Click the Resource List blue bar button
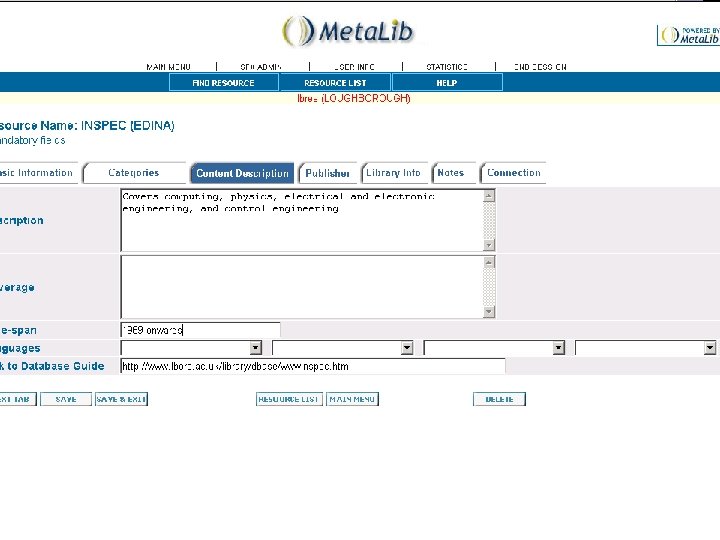Viewport: 720px width, 540px height. (335, 83)
